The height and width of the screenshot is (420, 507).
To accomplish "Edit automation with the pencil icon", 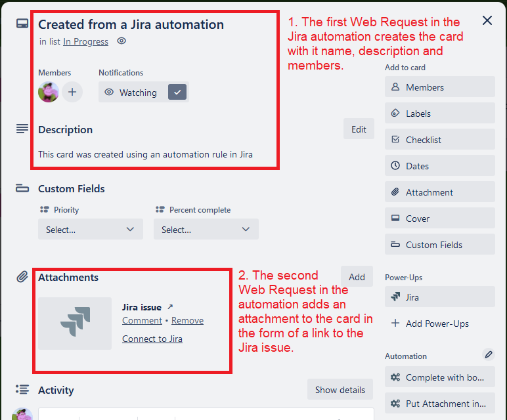I will [x=488, y=354].
